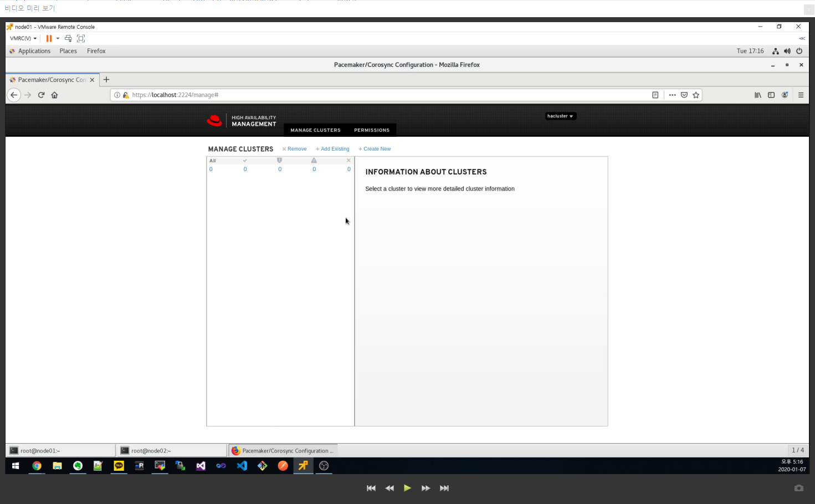Click the Create New cluster link

(x=375, y=149)
